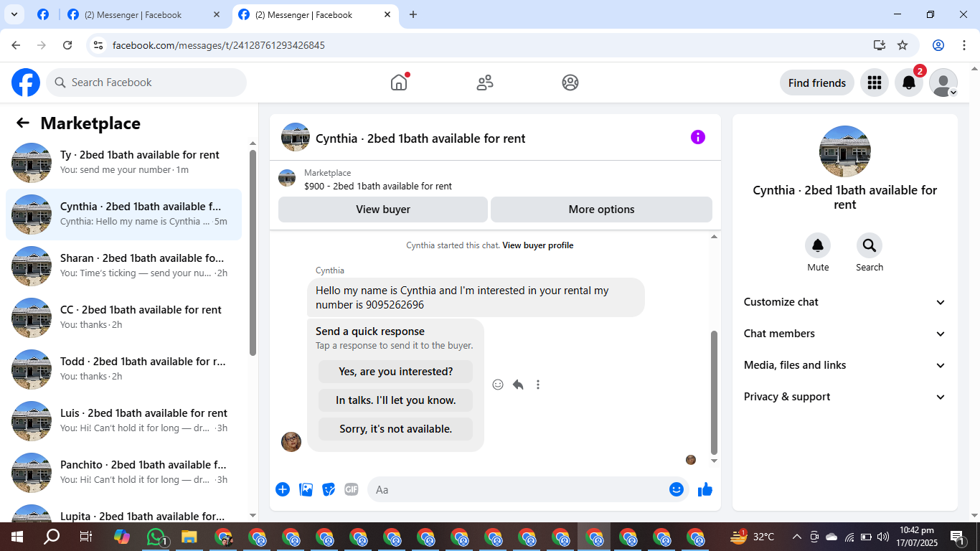Expand Customize chat section
The width and height of the screenshot is (980, 551).
tap(845, 302)
